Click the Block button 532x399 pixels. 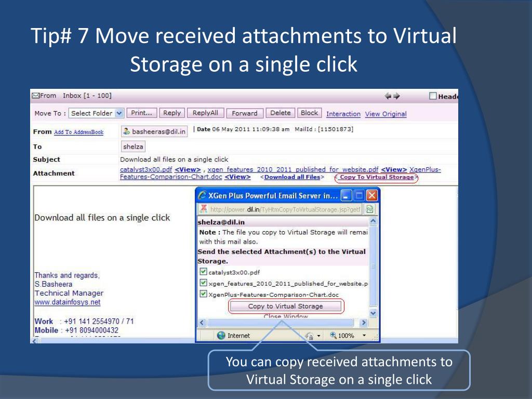[310, 113]
